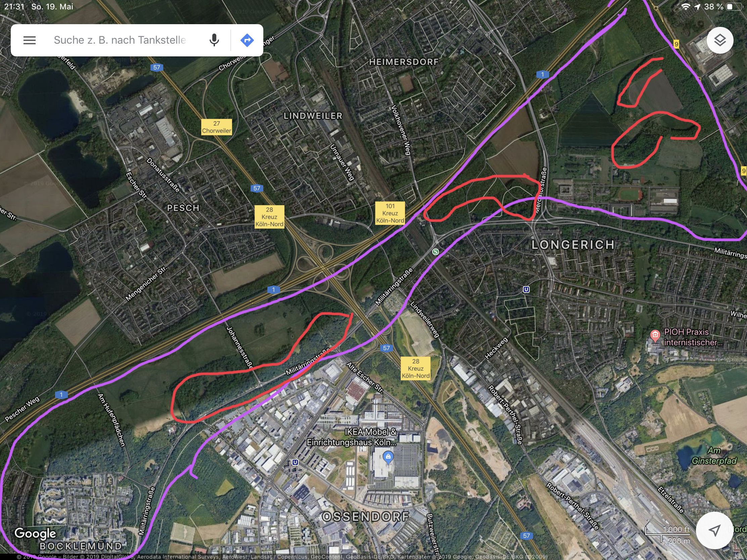Viewport: 747px width, 560px height.
Task: Open directions with the blue arrow icon
Action: (x=247, y=40)
